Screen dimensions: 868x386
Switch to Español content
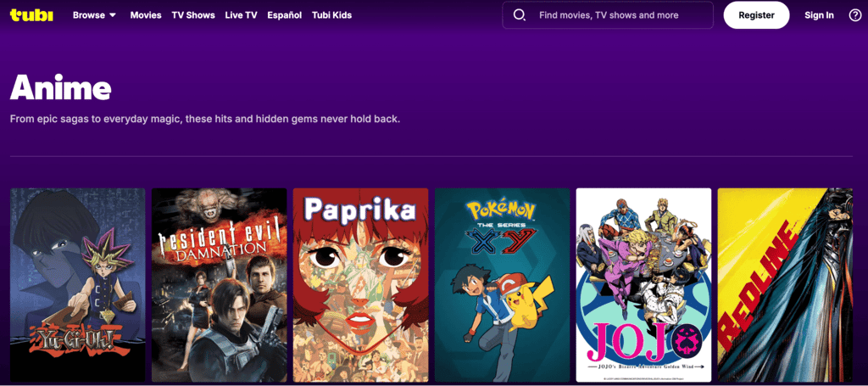tap(285, 15)
